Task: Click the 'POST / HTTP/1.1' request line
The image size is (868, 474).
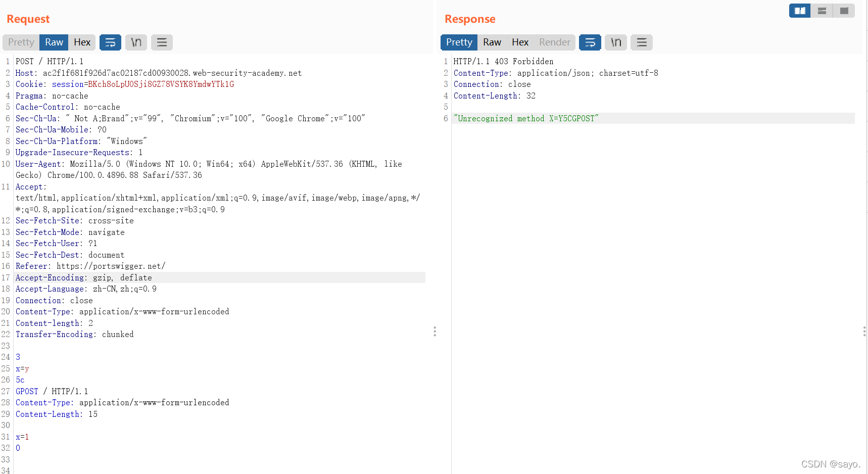Action: pyautogui.click(x=50, y=62)
